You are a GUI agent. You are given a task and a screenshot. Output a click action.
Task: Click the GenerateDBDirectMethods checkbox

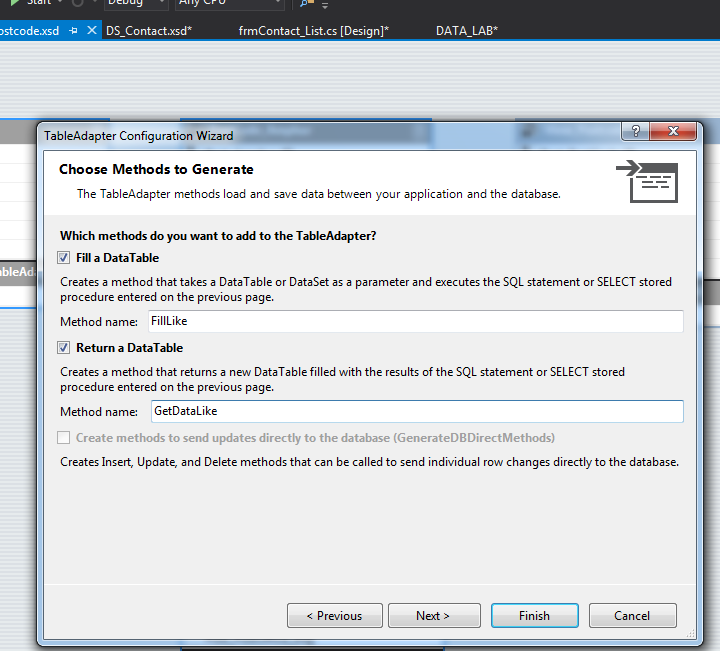[x=65, y=438]
